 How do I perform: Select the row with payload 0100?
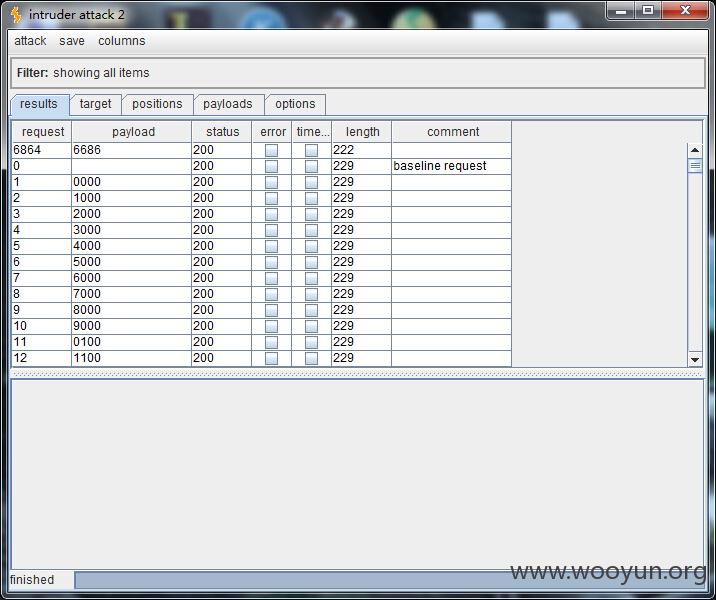261,342
